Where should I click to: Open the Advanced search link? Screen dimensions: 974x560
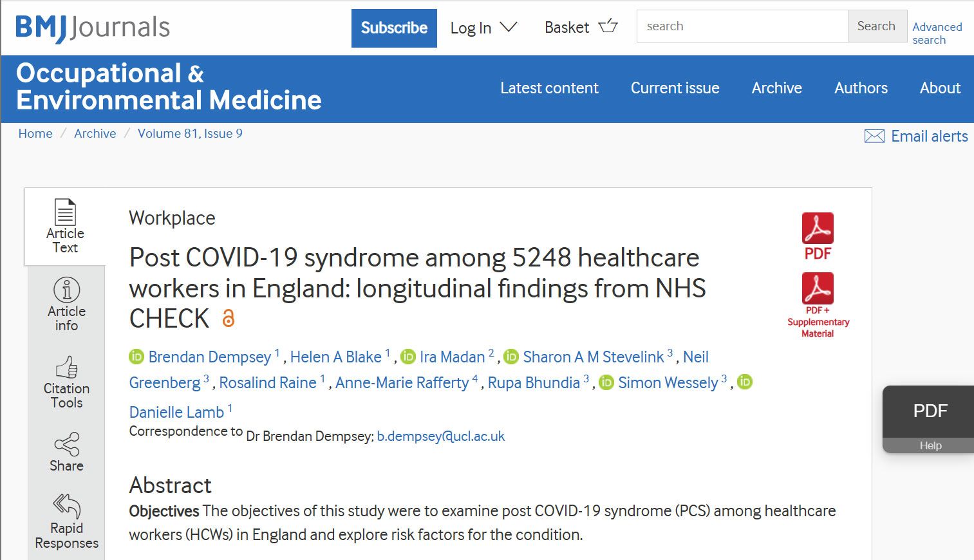pyautogui.click(x=937, y=33)
